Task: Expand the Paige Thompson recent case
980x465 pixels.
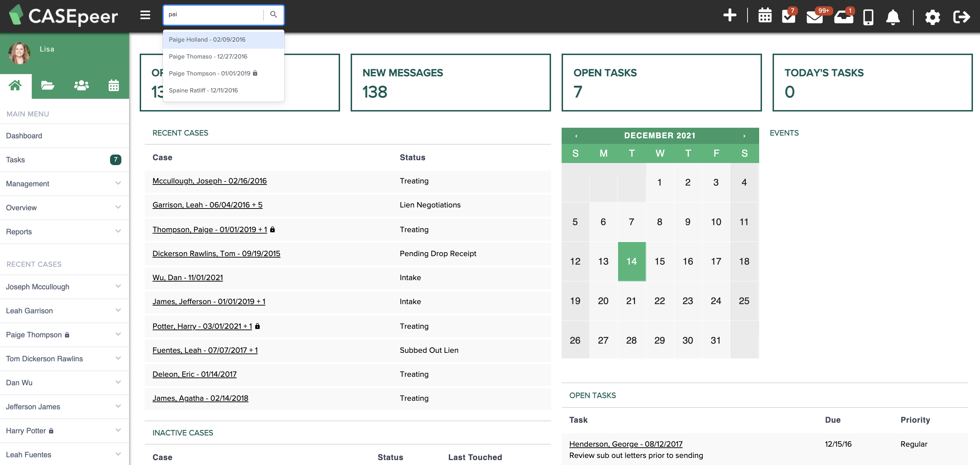Action: pyautogui.click(x=117, y=334)
